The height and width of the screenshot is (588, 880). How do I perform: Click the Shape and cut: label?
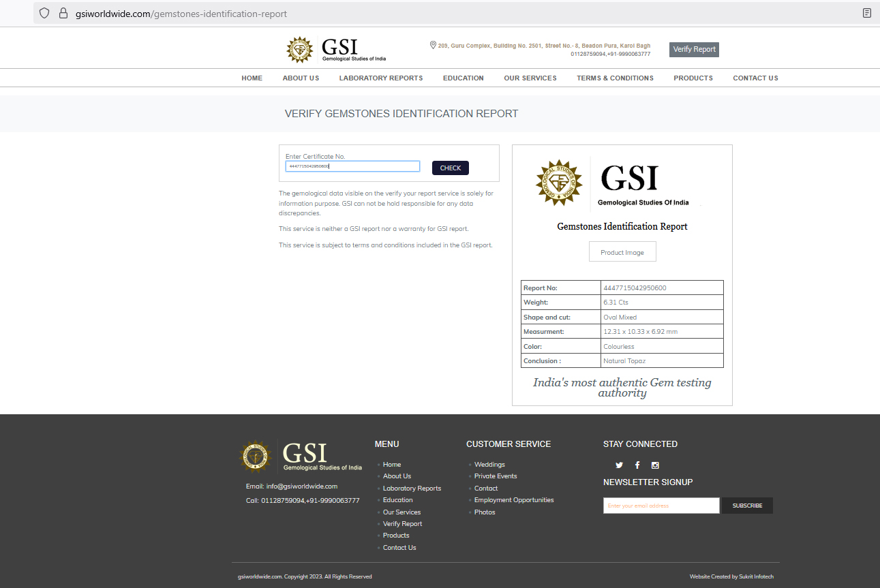[x=547, y=318]
